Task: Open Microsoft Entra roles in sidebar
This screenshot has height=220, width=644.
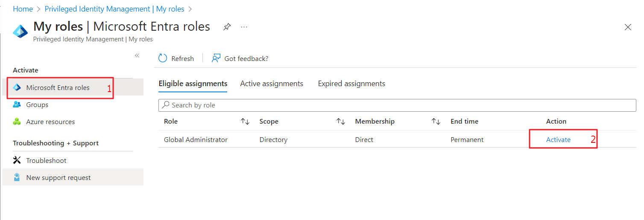Action: [73, 87]
